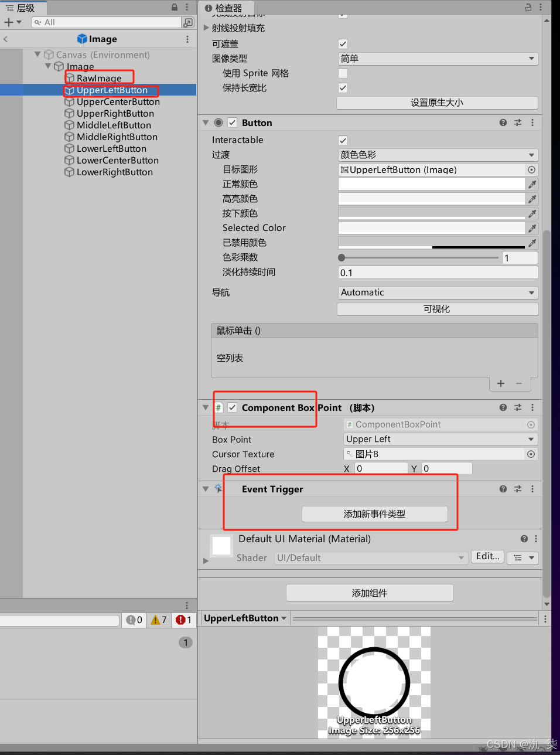Pick pressed color with the eyedropper
Viewport: 560px width, 755px height.
(532, 213)
